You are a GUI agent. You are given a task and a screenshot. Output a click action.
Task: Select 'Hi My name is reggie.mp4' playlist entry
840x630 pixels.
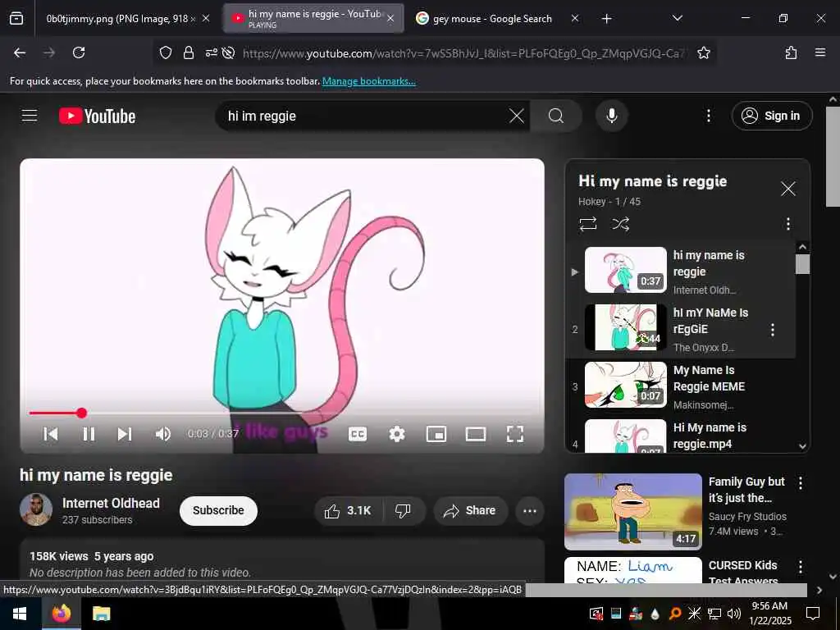click(680, 435)
